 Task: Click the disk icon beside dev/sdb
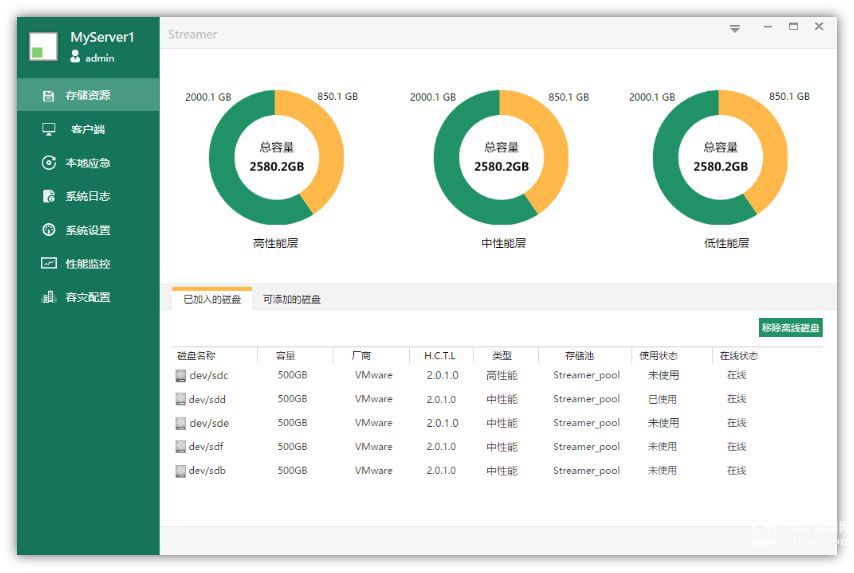pyautogui.click(x=181, y=471)
